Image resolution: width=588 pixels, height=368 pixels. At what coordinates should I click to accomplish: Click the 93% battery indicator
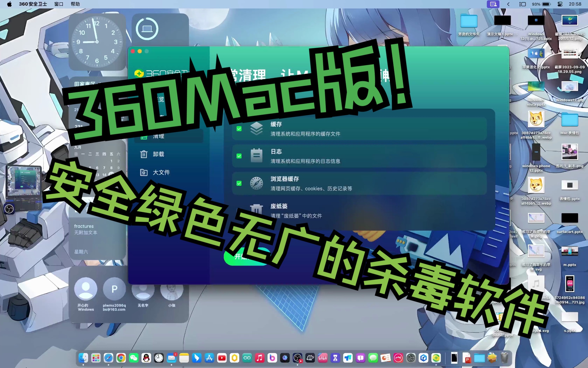pyautogui.click(x=541, y=4)
